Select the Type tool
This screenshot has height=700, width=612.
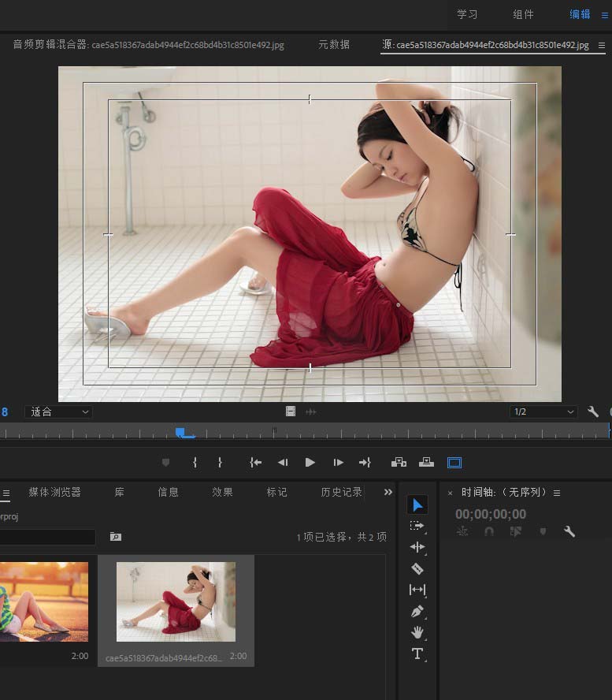(x=417, y=653)
